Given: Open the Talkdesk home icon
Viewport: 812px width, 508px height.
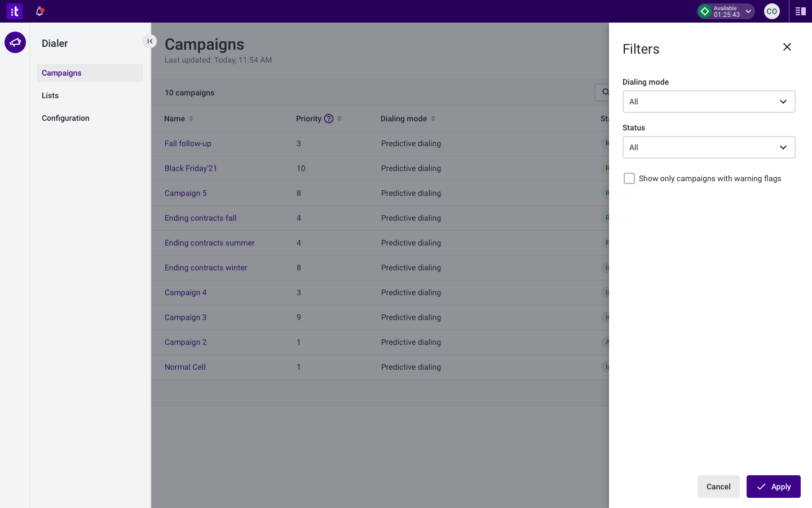Looking at the screenshot, I should tap(15, 11).
